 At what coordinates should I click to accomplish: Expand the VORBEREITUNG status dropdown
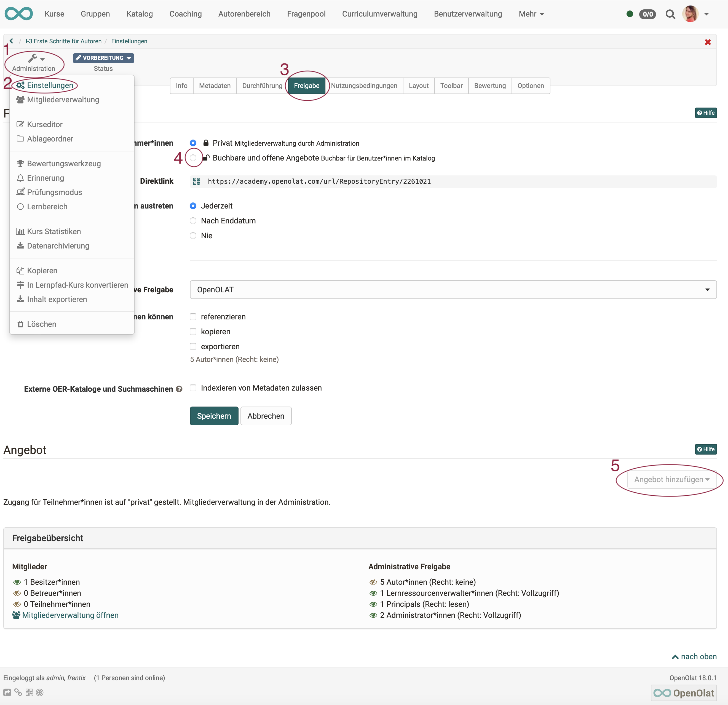click(103, 58)
